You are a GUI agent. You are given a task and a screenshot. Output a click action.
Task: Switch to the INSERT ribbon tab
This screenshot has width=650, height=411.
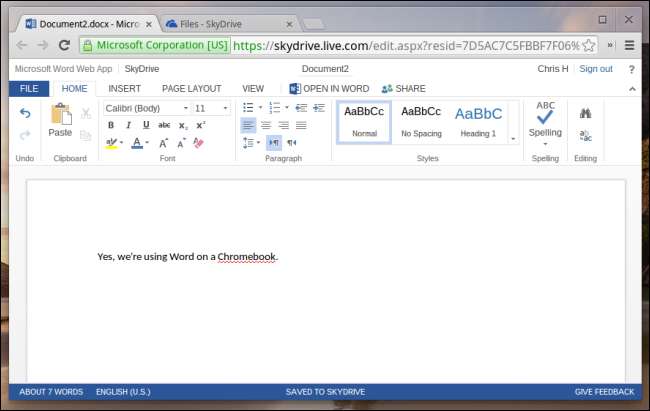point(124,89)
